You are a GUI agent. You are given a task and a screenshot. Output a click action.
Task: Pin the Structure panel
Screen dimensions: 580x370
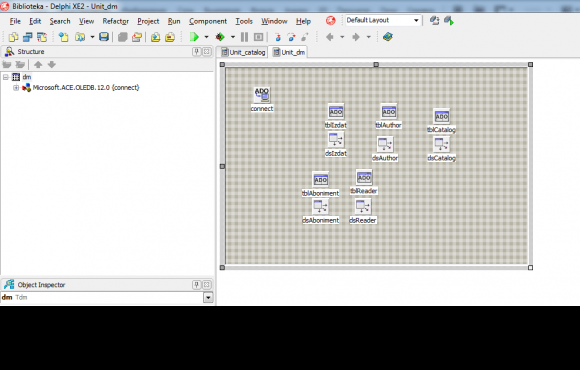click(x=196, y=51)
